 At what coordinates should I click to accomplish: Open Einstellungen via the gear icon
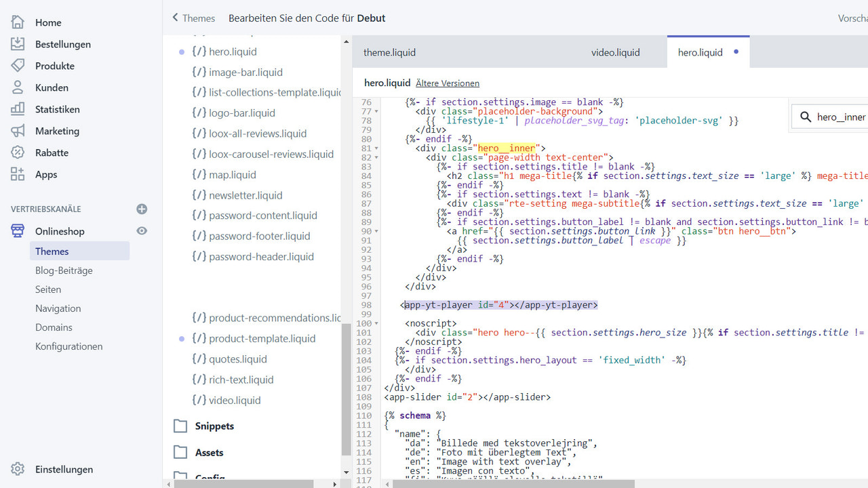click(x=18, y=469)
